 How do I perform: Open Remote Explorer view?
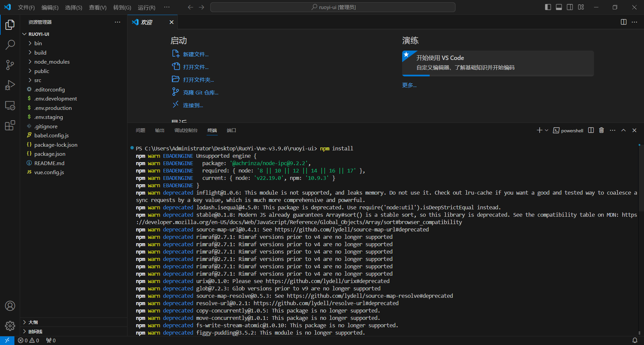[x=10, y=106]
